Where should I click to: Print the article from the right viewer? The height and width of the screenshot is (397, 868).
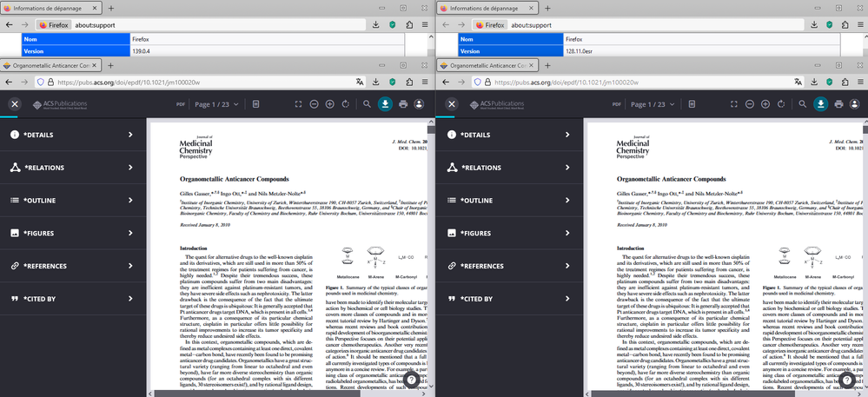[839, 104]
